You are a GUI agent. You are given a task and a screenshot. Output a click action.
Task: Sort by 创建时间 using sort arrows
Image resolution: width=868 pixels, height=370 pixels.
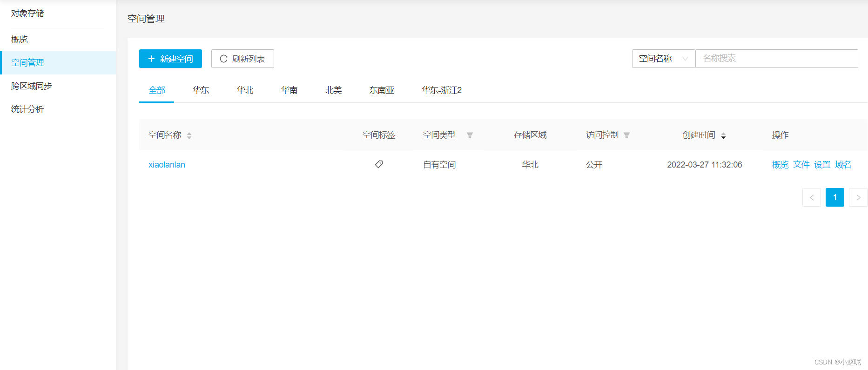coord(723,136)
